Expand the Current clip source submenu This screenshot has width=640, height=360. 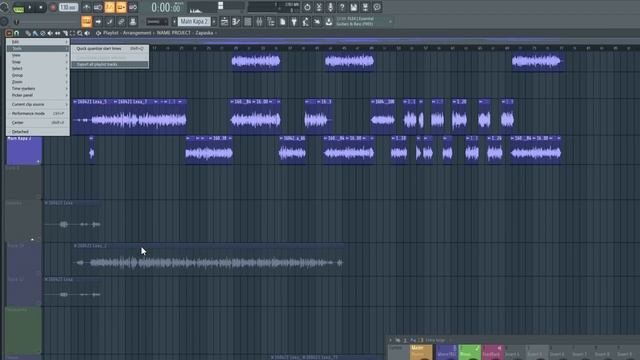[38, 104]
